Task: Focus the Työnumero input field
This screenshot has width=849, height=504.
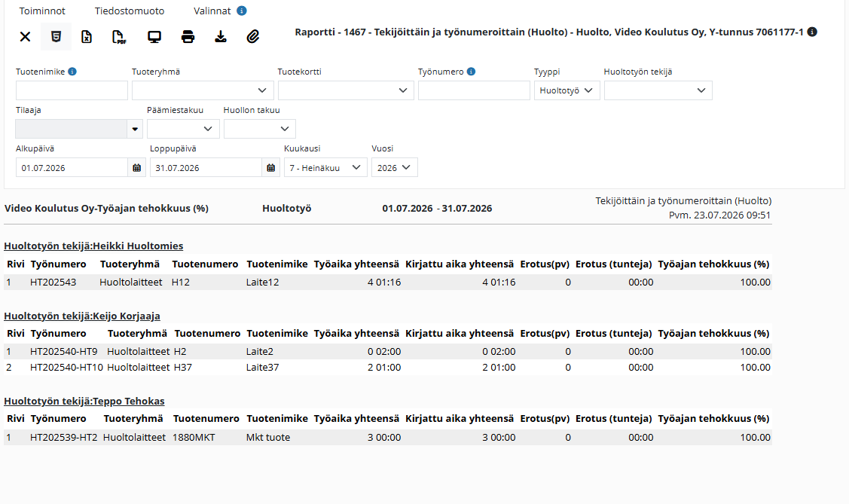Action: [474, 90]
